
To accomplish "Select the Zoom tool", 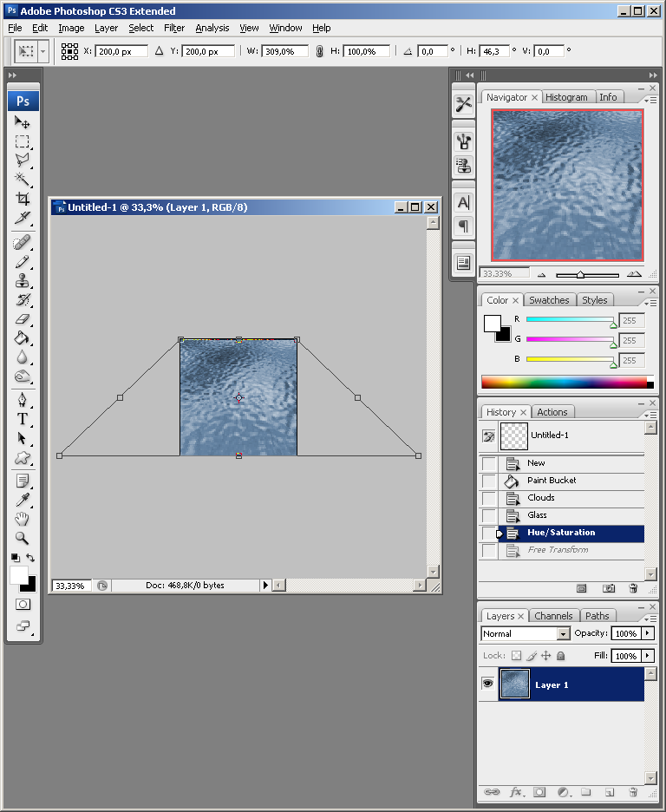I will [x=23, y=538].
